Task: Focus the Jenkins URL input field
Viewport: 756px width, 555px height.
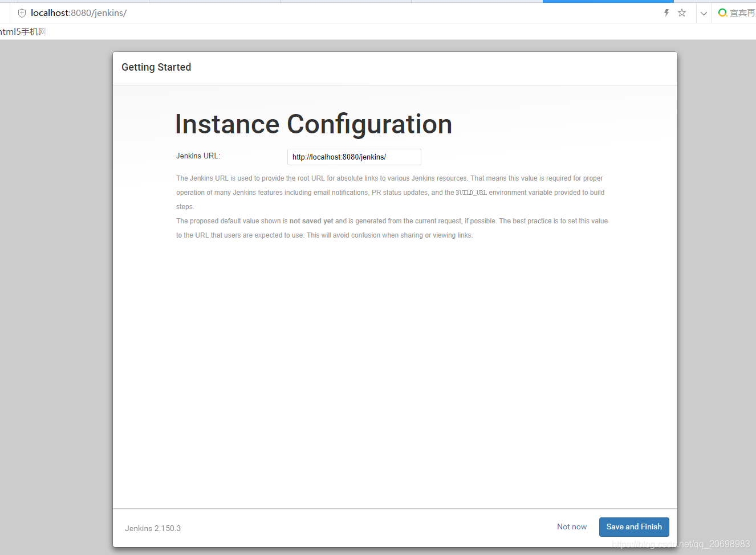Action: tap(354, 157)
